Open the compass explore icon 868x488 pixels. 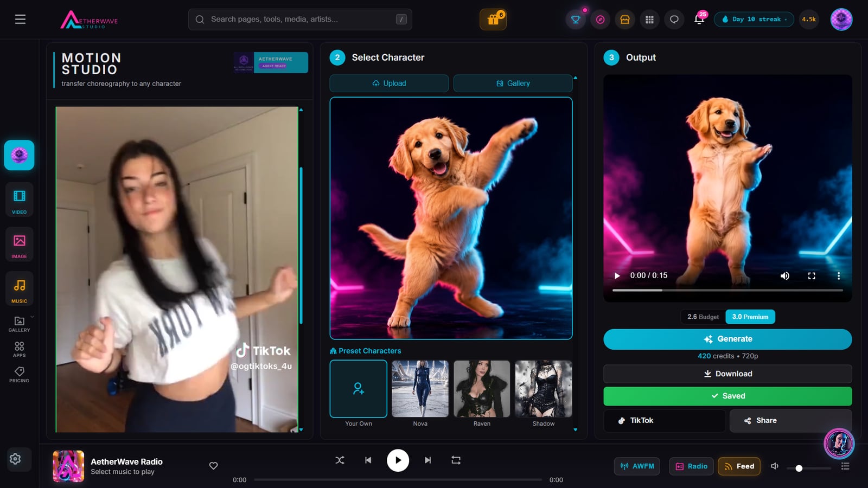tap(600, 20)
